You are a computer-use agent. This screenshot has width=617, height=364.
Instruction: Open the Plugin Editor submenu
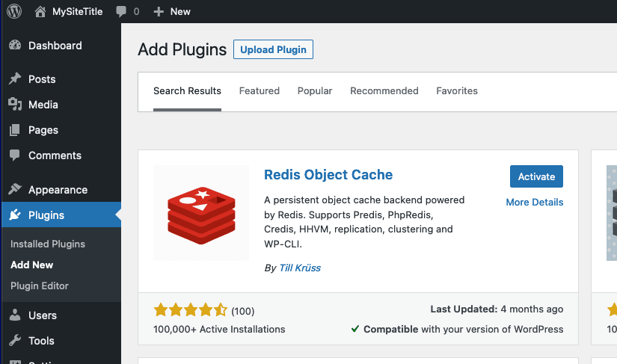pos(40,286)
